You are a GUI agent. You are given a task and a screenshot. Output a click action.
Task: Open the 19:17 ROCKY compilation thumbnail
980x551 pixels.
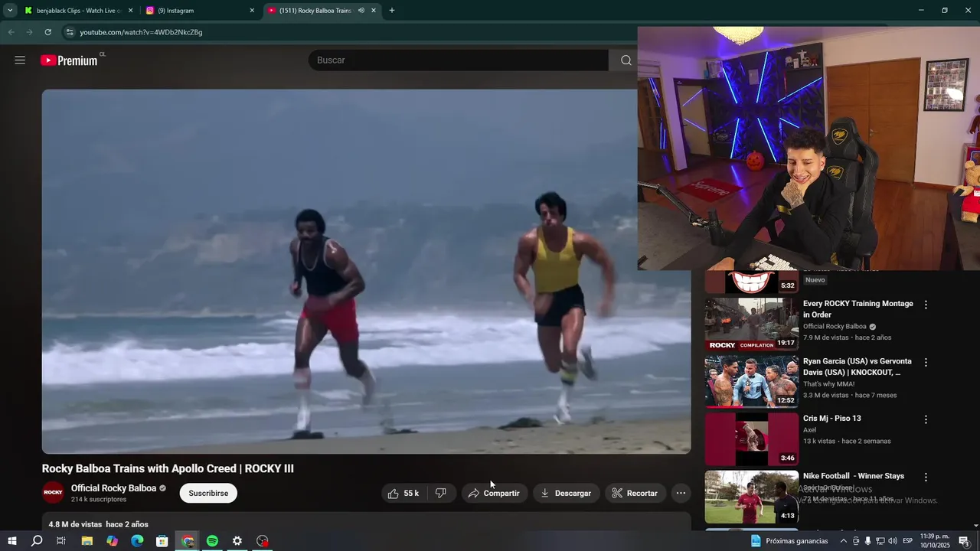coord(751,323)
